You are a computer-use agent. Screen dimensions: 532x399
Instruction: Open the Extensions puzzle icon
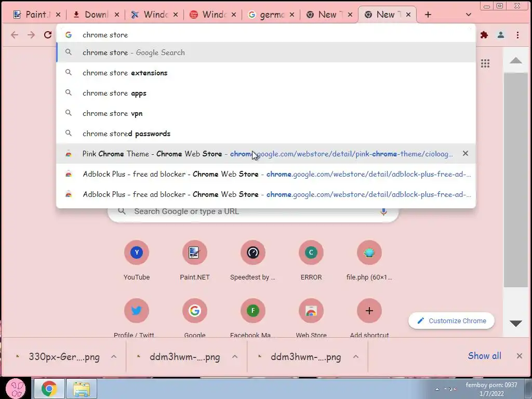coord(484,35)
